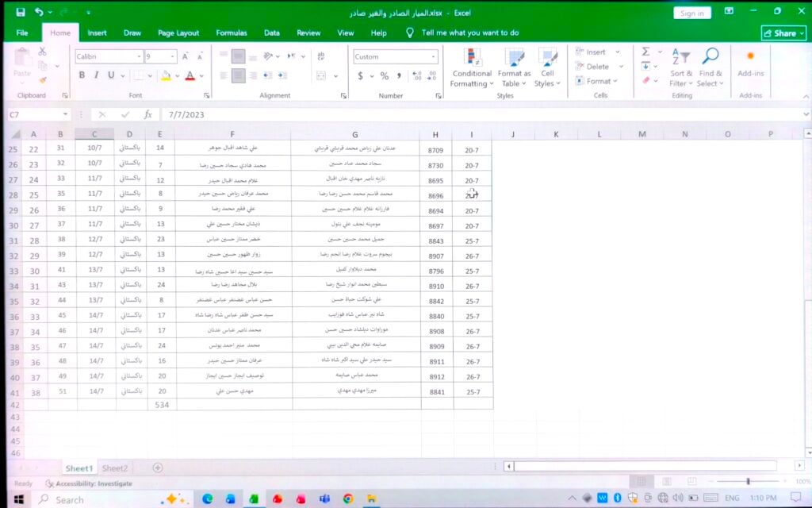Apply Percent Style with the % icon
This screenshot has height=508, width=812.
(x=385, y=76)
